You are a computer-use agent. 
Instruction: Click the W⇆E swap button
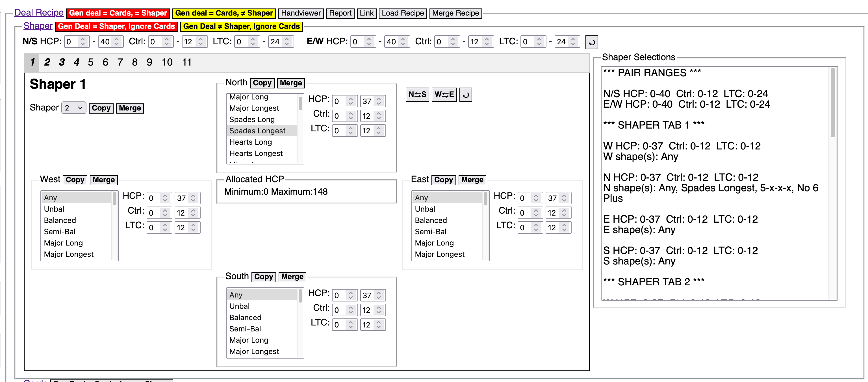coord(444,94)
